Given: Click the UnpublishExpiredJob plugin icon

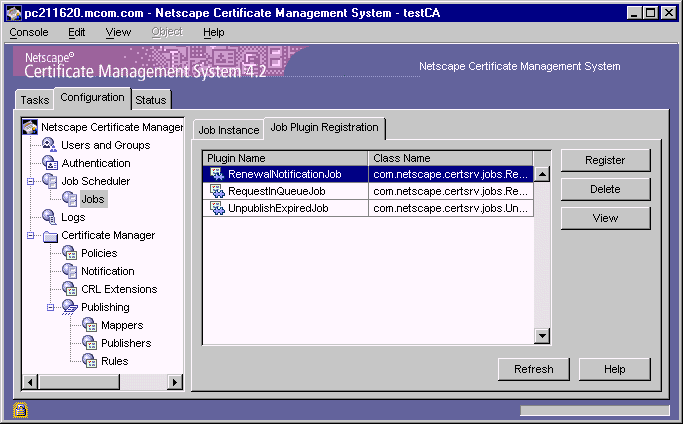Looking at the screenshot, I should 217,208.
